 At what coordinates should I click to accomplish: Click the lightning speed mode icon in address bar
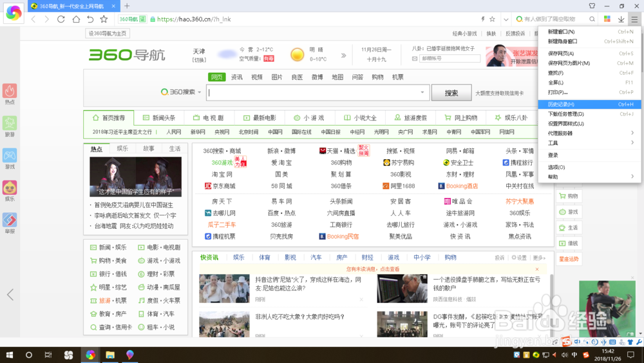click(482, 19)
